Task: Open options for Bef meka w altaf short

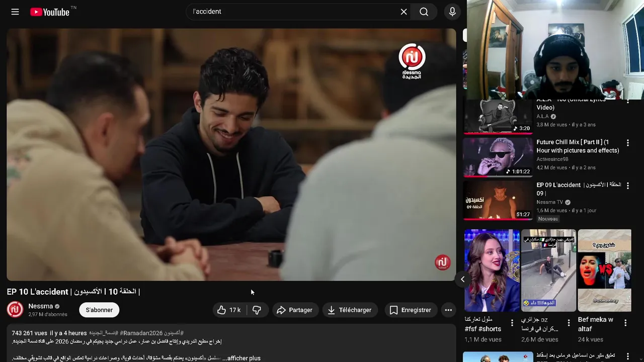Action: [x=626, y=323]
